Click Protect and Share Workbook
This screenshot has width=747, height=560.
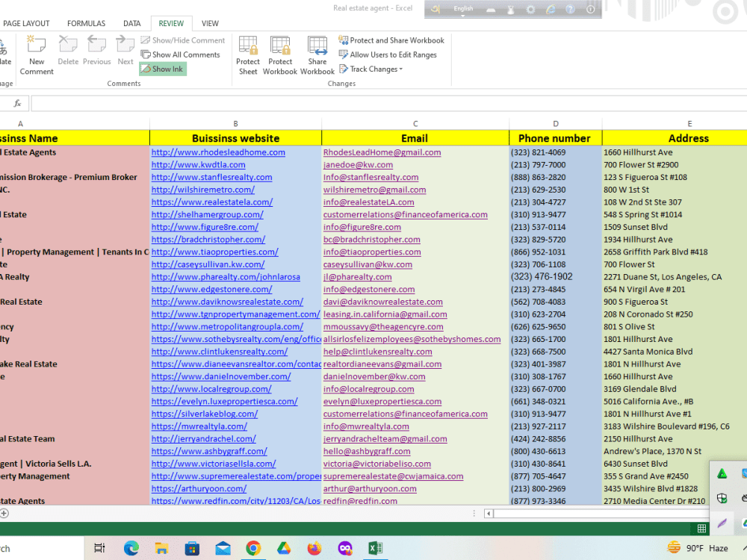click(391, 40)
